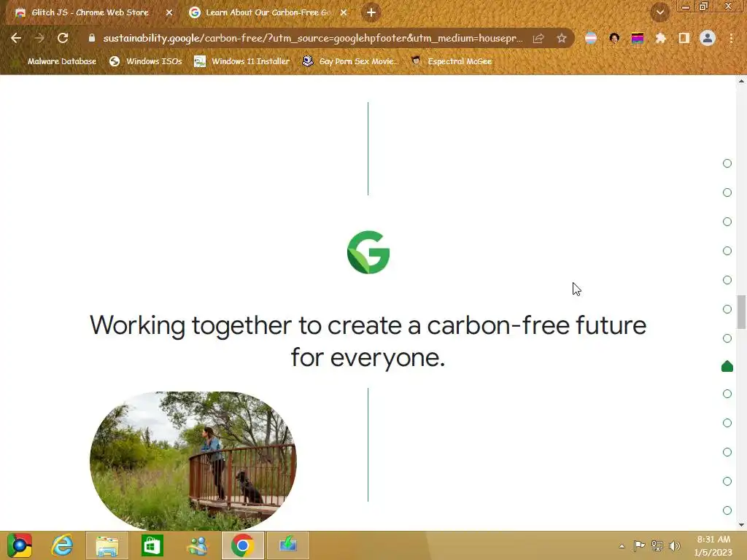Open a new tab with plus button
Viewport: 747px width, 560px height.
371,12
